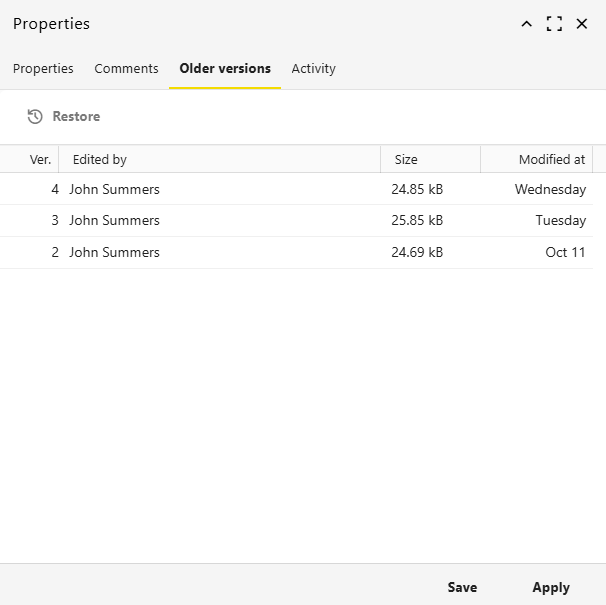Click the Wednesday modified date

tap(550, 189)
